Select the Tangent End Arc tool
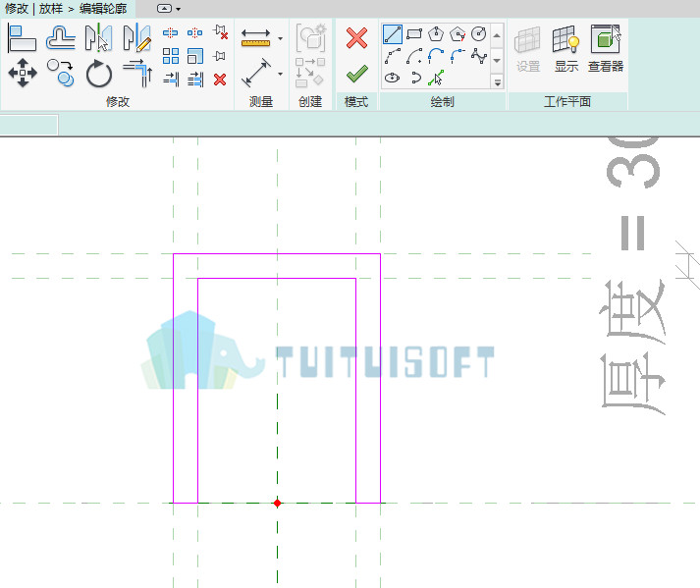The height and width of the screenshot is (588, 700). pos(436,56)
